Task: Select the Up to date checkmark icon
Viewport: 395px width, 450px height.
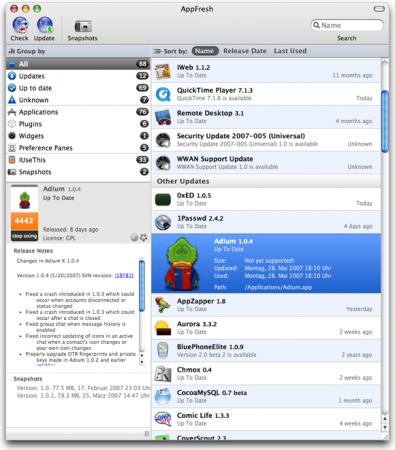Action: click(x=12, y=88)
